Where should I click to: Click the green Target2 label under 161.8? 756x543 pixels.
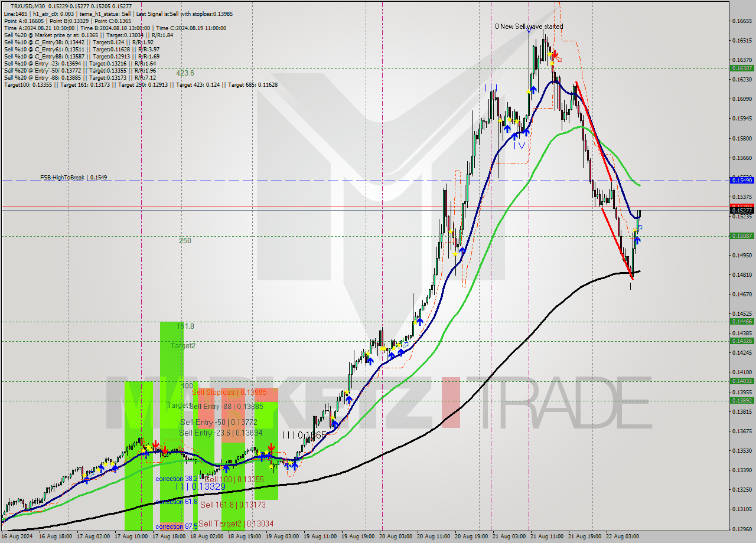coord(183,346)
